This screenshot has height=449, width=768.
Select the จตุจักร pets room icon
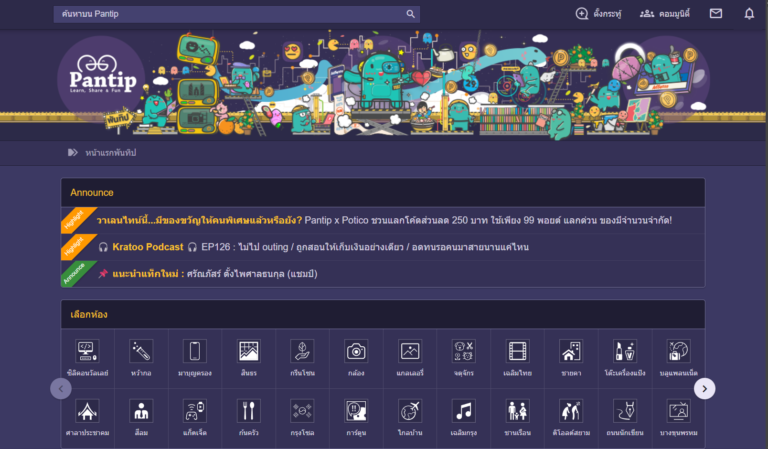[464, 352]
